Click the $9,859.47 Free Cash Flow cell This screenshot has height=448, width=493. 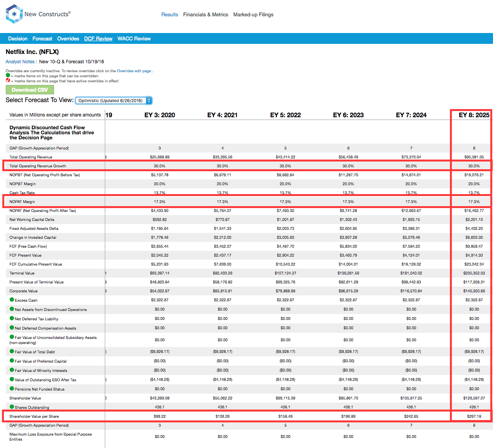tap(474, 246)
